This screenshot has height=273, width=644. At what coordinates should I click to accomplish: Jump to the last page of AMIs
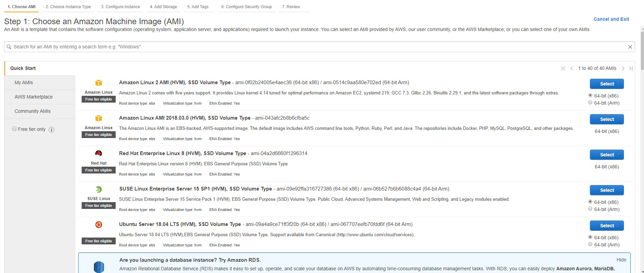(631, 69)
